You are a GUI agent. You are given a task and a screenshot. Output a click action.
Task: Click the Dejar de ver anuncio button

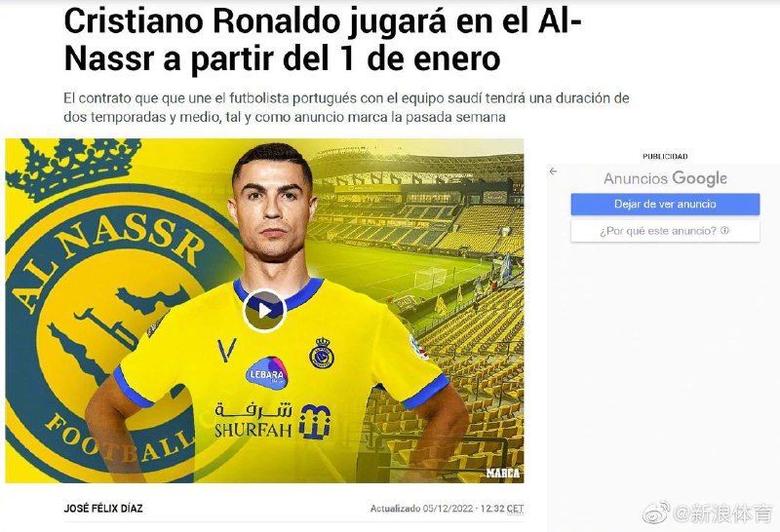(665, 204)
